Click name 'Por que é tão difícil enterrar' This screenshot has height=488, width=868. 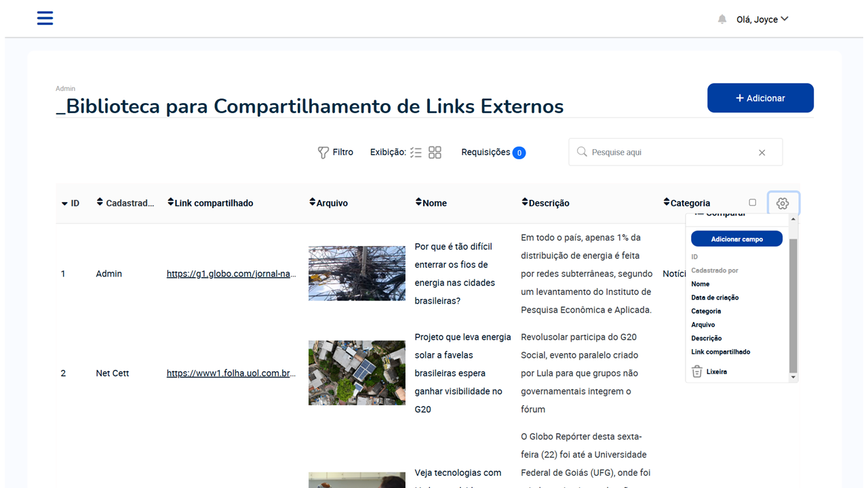[x=455, y=274]
